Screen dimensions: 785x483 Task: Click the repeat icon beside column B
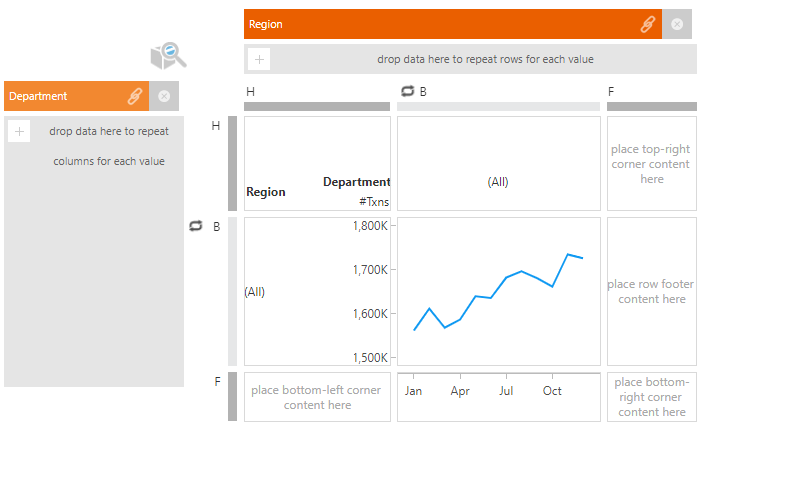coord(407,91)
